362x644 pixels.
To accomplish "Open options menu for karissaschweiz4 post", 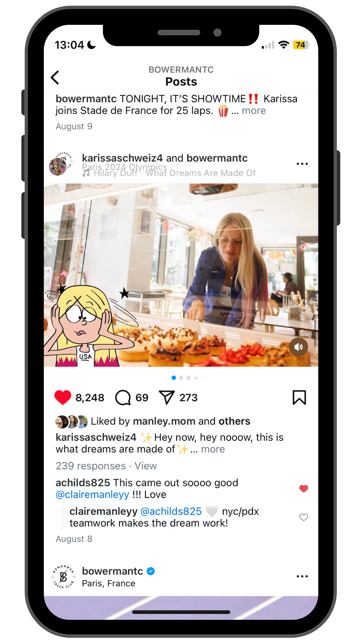I will coord(302,164).
